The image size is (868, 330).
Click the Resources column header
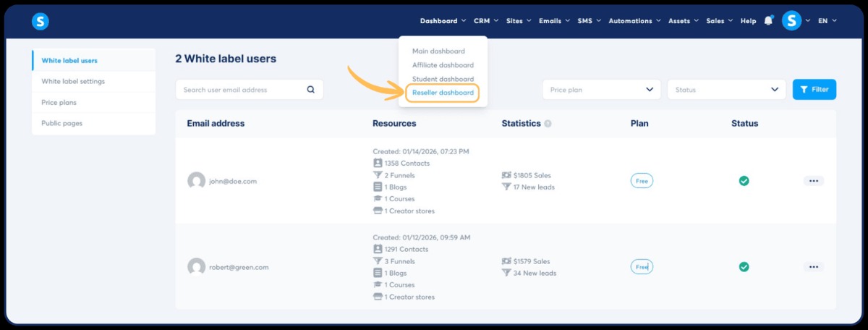[x=394, y=124]
